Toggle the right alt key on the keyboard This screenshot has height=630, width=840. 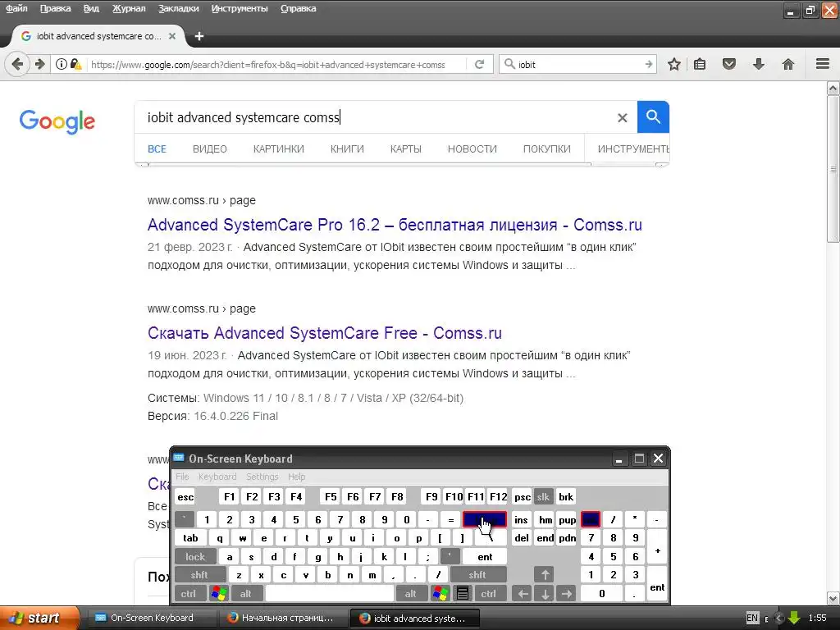coord(410,594)
